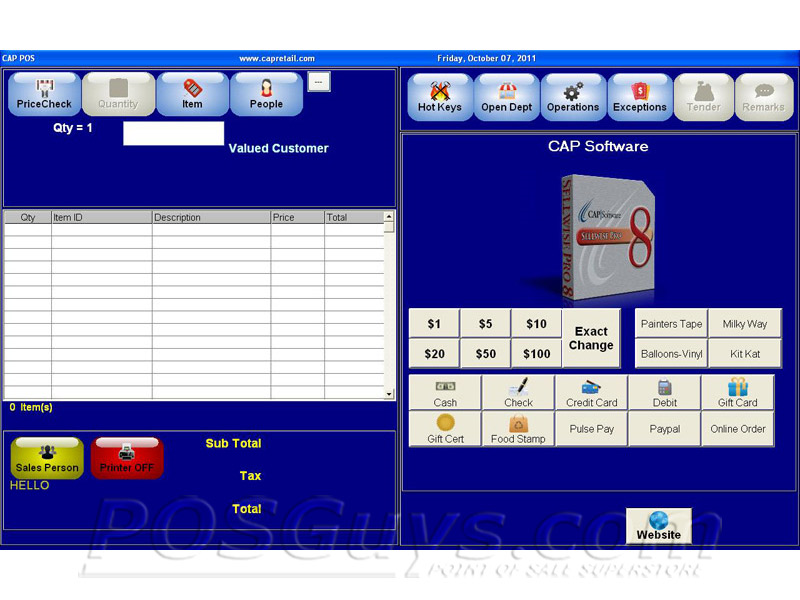
Task: Tender with the $1 quick cash button
Action: [x=434, y=323]
